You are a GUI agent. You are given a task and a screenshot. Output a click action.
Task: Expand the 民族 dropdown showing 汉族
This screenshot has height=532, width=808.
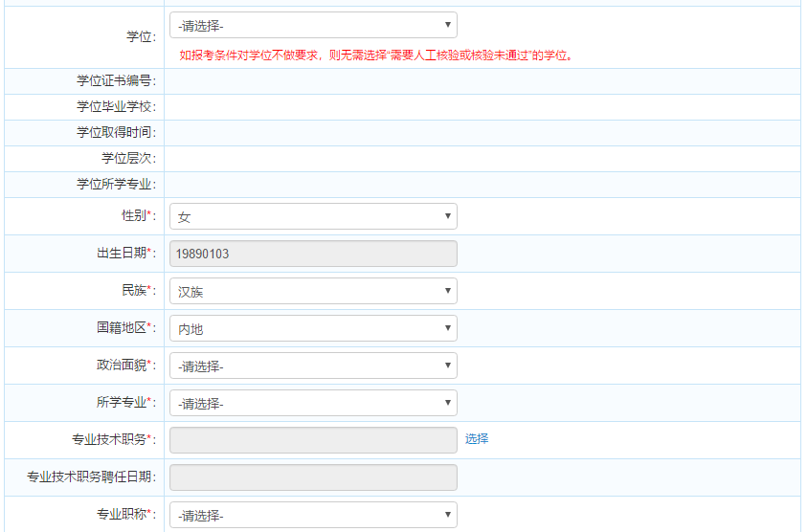(313, 291)
